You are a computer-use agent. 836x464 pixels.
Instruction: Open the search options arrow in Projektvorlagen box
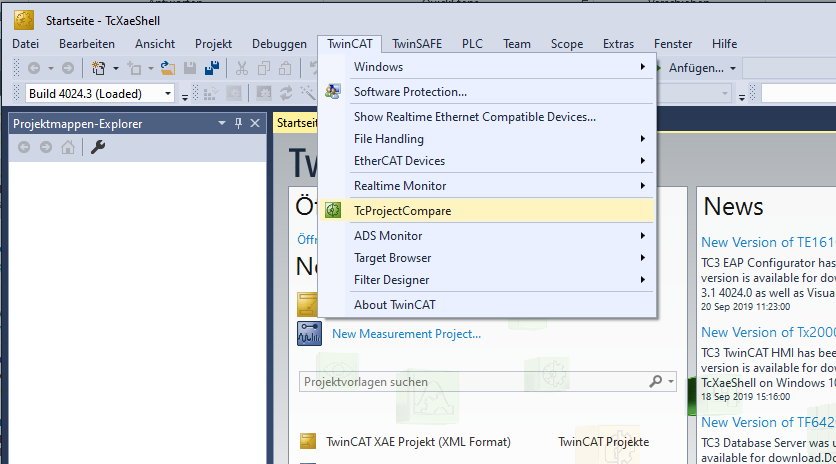click(x=671, y=382)
